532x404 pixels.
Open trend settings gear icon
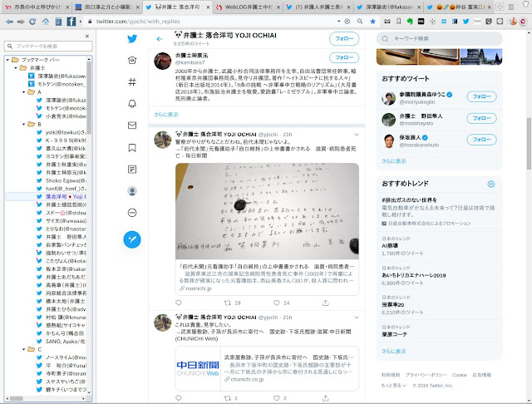coord(491,185)
